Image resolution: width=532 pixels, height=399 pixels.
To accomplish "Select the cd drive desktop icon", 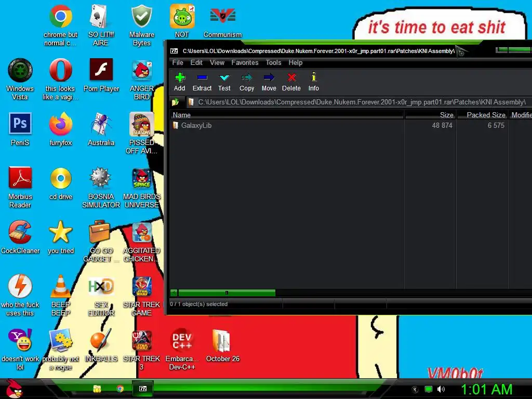I will click(x=61, y=183).
